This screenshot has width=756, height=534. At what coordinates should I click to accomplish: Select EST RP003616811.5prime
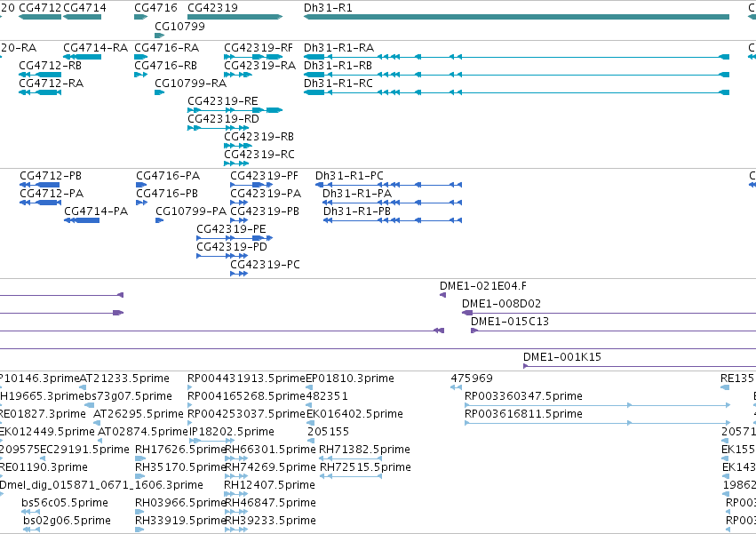pos(523,414)
